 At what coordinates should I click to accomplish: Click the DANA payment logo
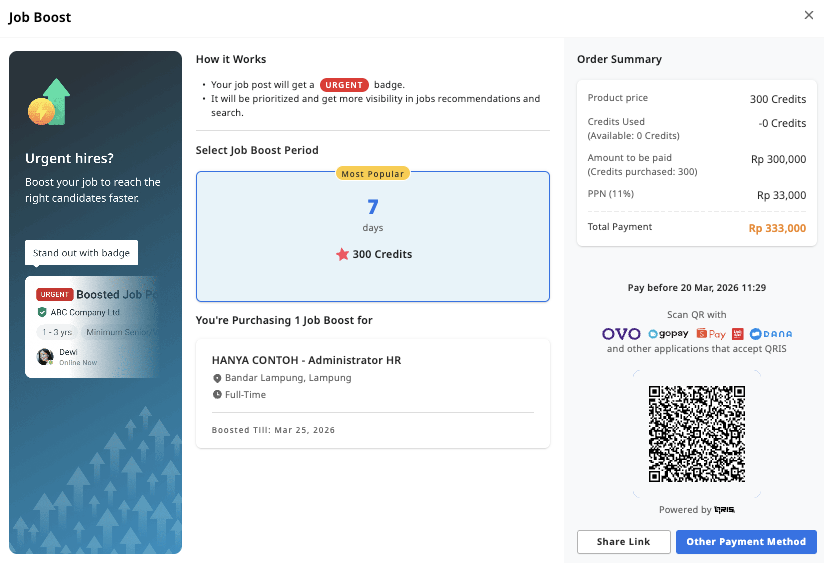770,334
